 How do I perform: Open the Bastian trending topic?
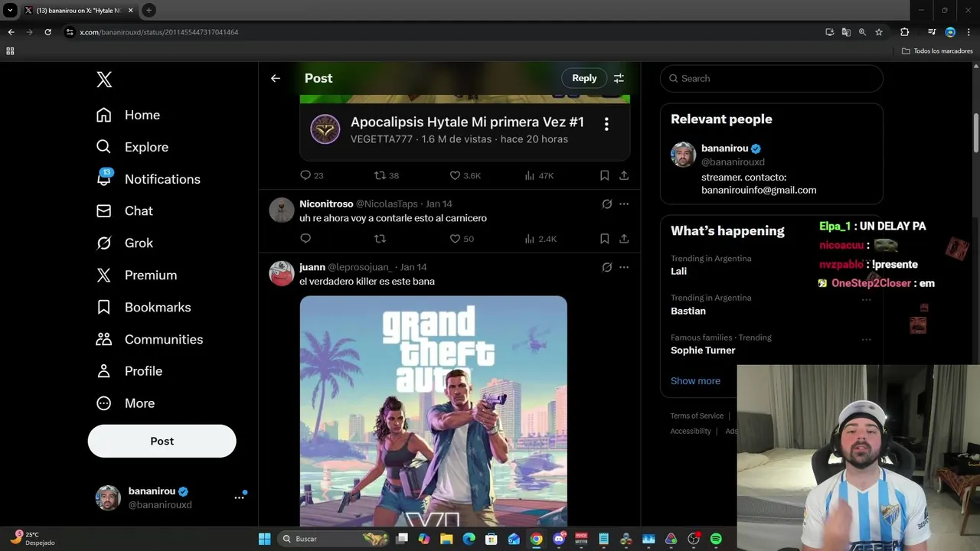[x=688, y=311]
